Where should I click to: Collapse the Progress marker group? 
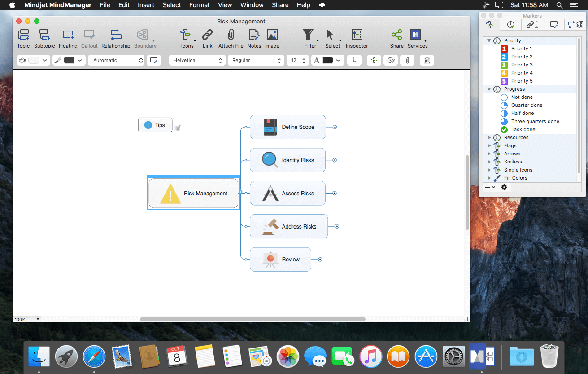[x=489, y=89]
